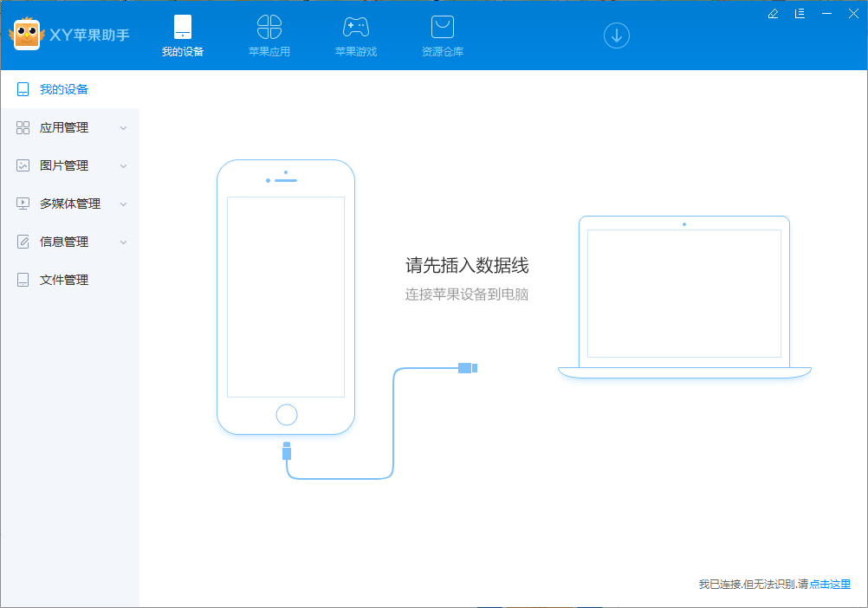Click the 资源仓库 shopping bag icon

point(443,27)
